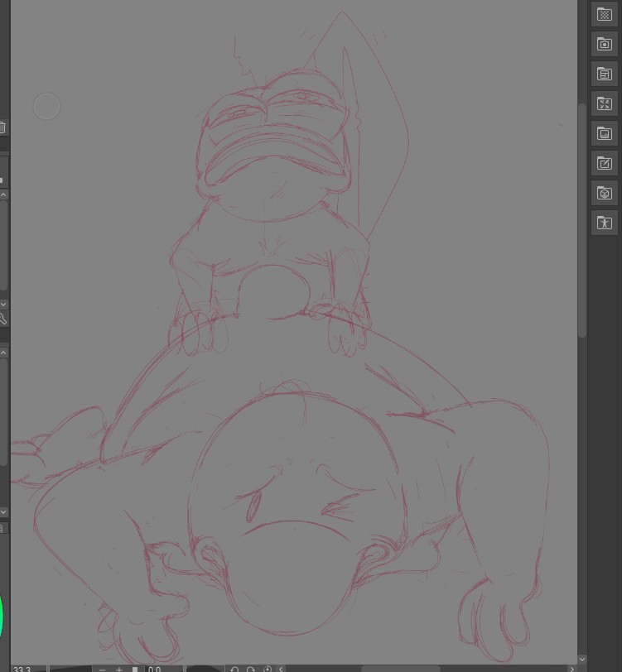Click the zoom in plus button
This screenshot has width=622, height=672.
[x=119, y=669]
